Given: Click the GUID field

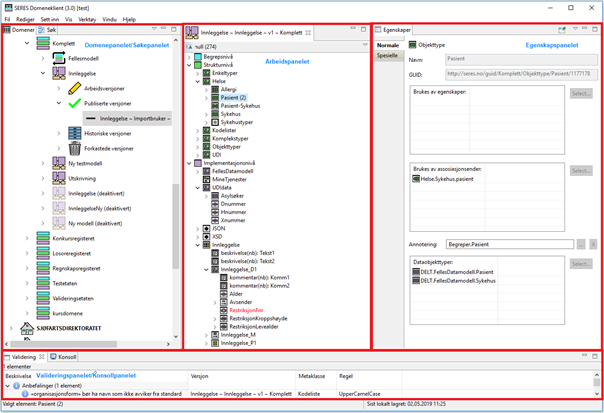Looking at the screenshot, I should point(522,74).
